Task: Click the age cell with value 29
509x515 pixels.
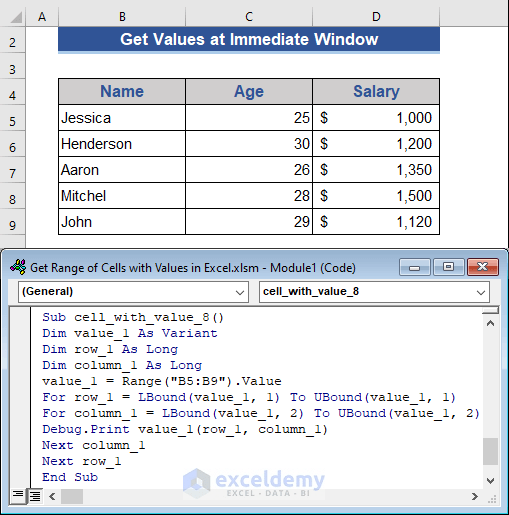Action: tap(249, 222)
